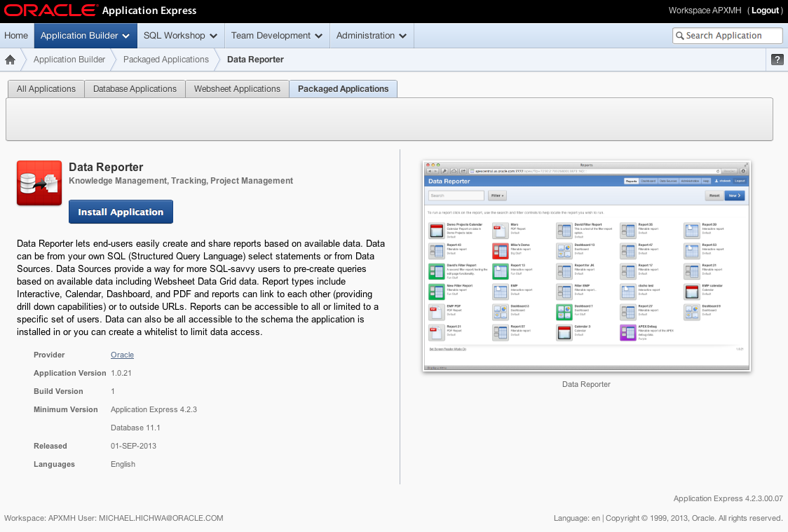Open the Application Builder dropdown menu

pyautogui.click(x=85, y=35)
